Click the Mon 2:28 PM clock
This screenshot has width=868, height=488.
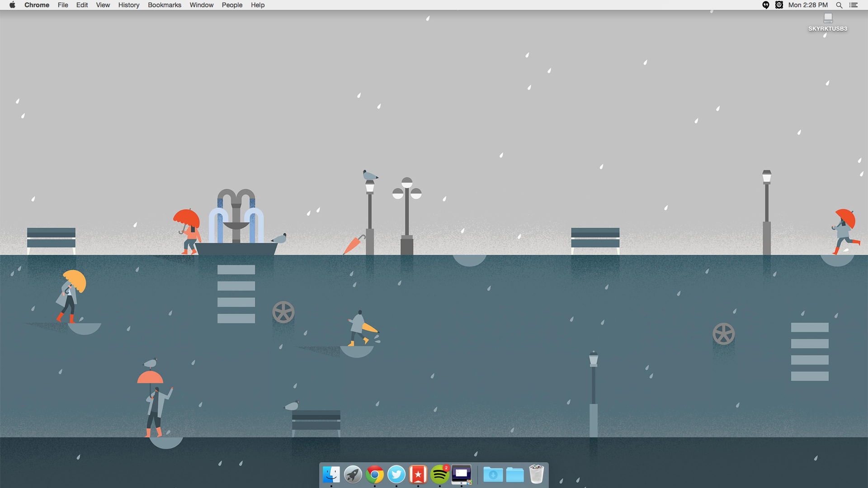click(808, 5)
